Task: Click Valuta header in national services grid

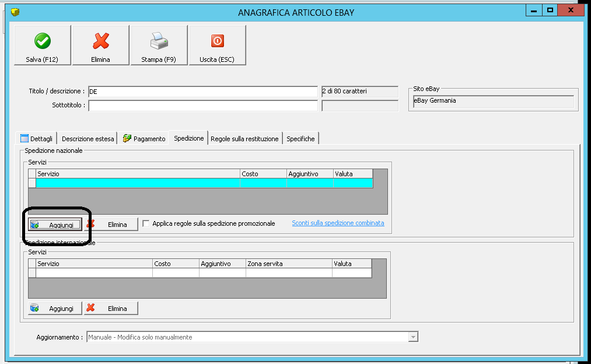Action: tap(353, 174)
